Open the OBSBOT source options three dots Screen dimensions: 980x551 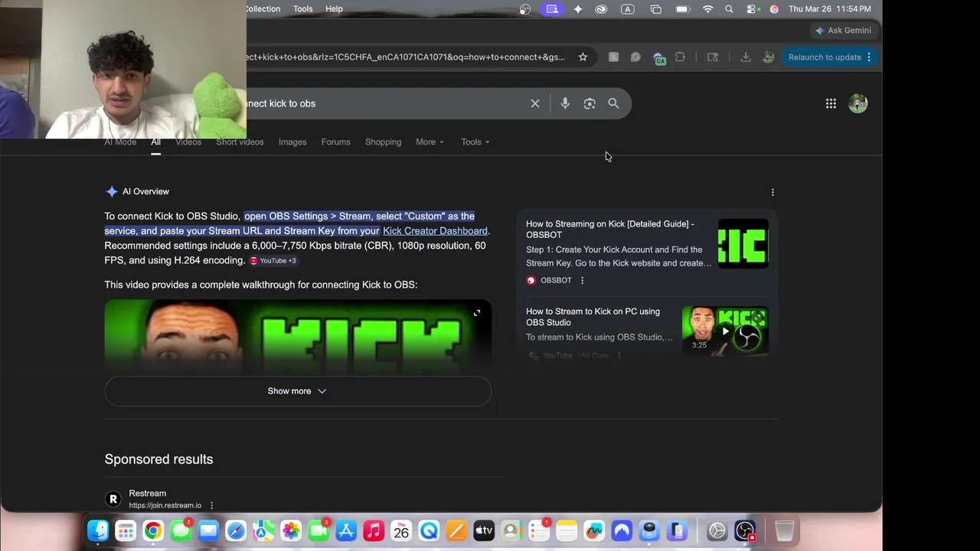[582, 280]
